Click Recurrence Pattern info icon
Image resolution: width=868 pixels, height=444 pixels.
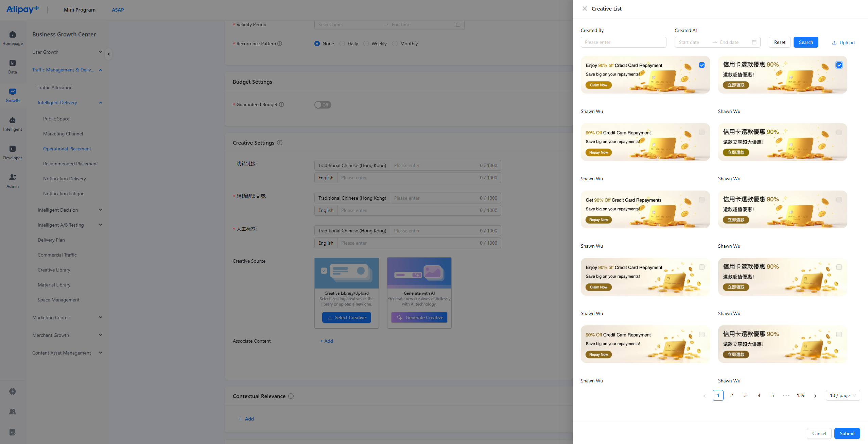click(x=280, y=44)
